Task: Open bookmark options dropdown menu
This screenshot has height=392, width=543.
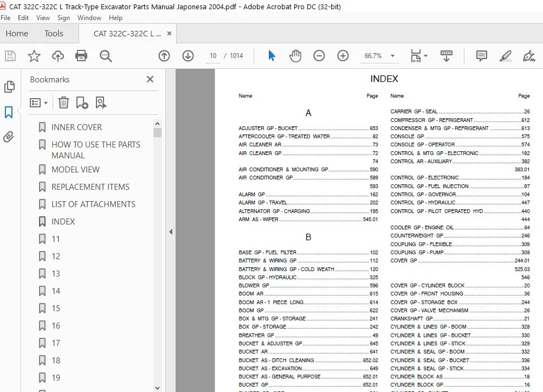Action: tap(38, 102)
